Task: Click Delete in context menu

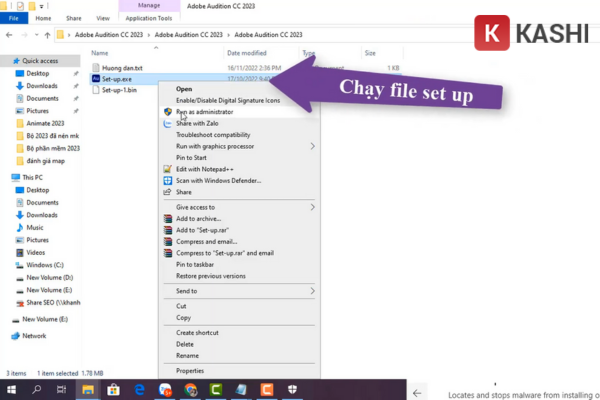Action: 239,344
